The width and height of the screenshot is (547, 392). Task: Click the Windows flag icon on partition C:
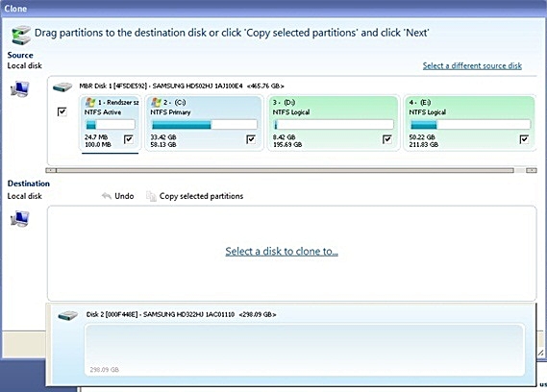(156, 102)
